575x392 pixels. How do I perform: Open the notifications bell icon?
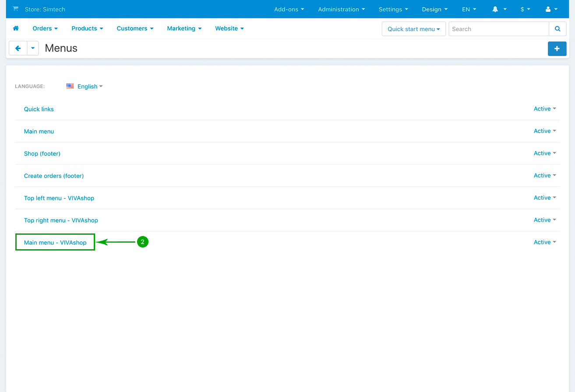tap(495, 9)
